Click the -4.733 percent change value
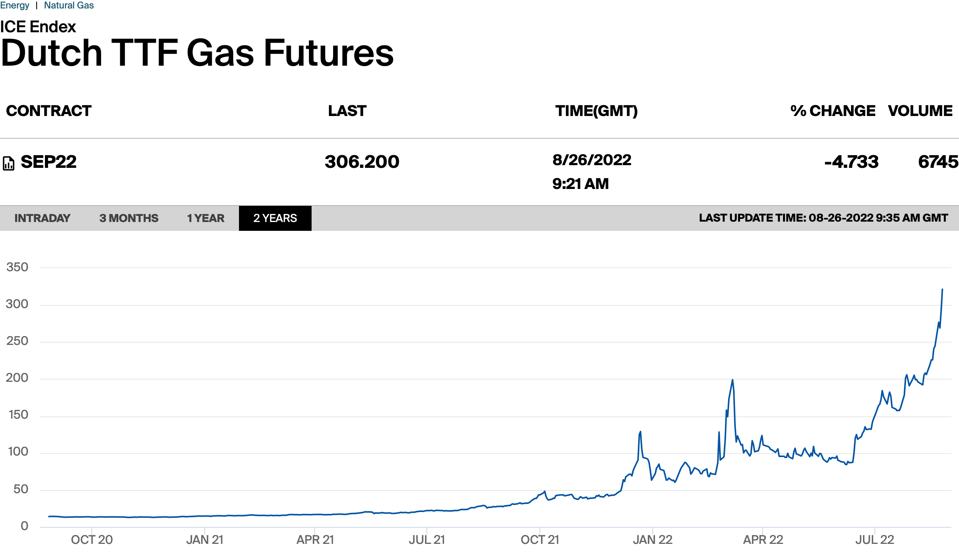The image size is (959, 560). coord(851,162)
